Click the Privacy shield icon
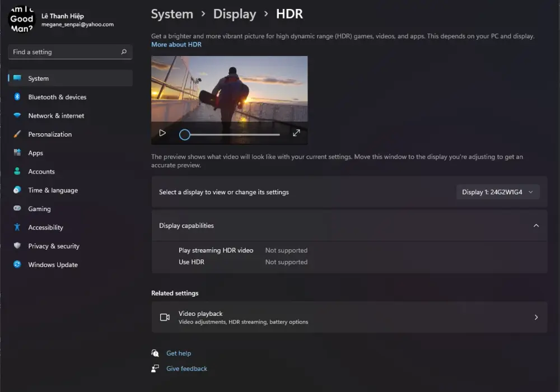The height and width of the screenshot is (392, 560). 17,246
